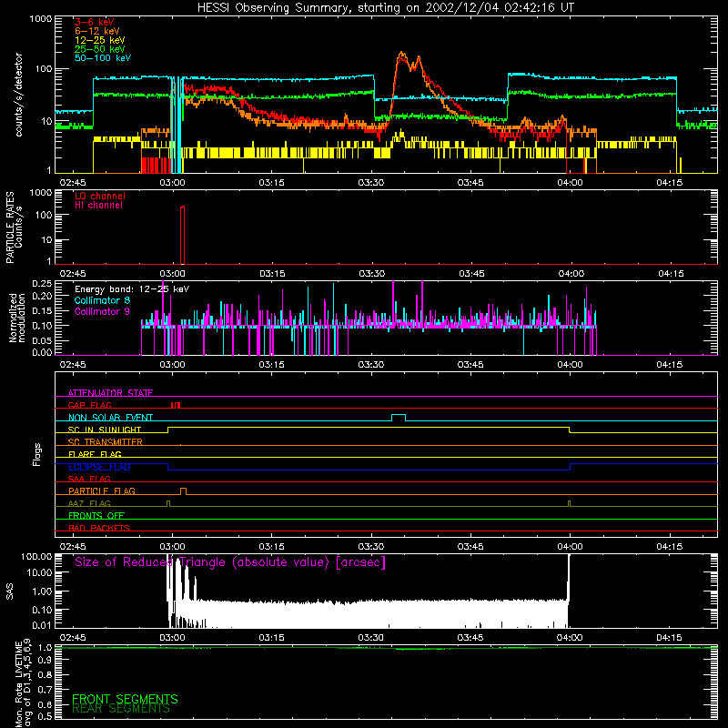Click the "counts/s/detector" vertical axis label
The image size is (728, 728).
click(19, 95)
